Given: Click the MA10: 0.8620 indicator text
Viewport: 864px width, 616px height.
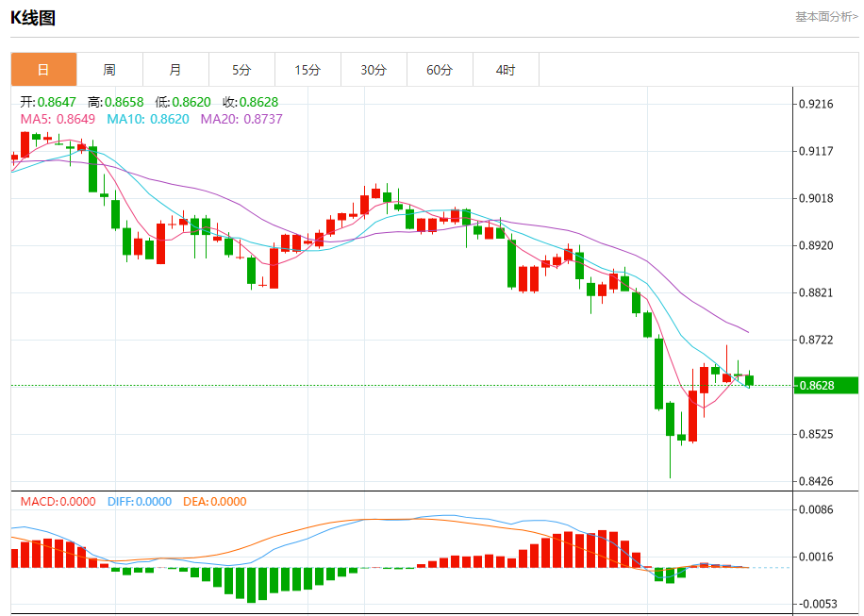Looking at the screenshot, I should 148,119.
